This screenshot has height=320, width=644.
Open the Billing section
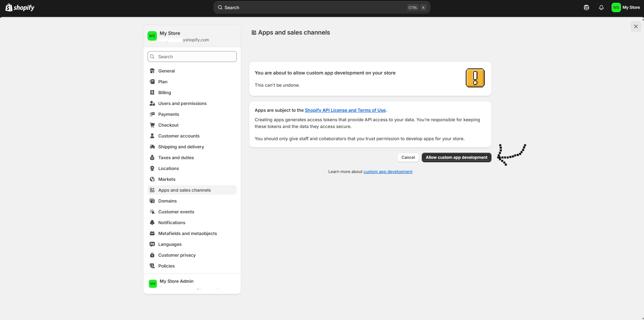[192, 92]
